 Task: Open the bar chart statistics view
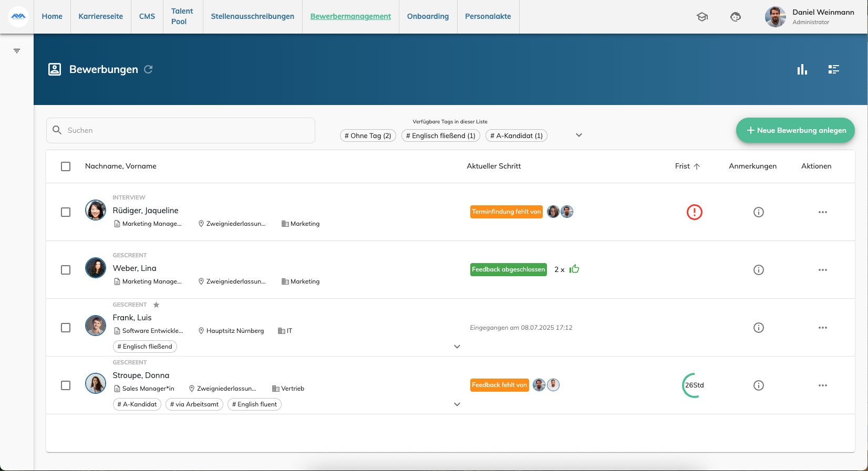coord(802,69)
